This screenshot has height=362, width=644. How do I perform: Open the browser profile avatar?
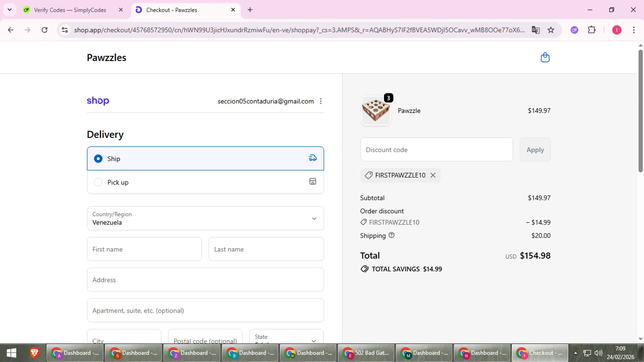[x=617, y=30]
